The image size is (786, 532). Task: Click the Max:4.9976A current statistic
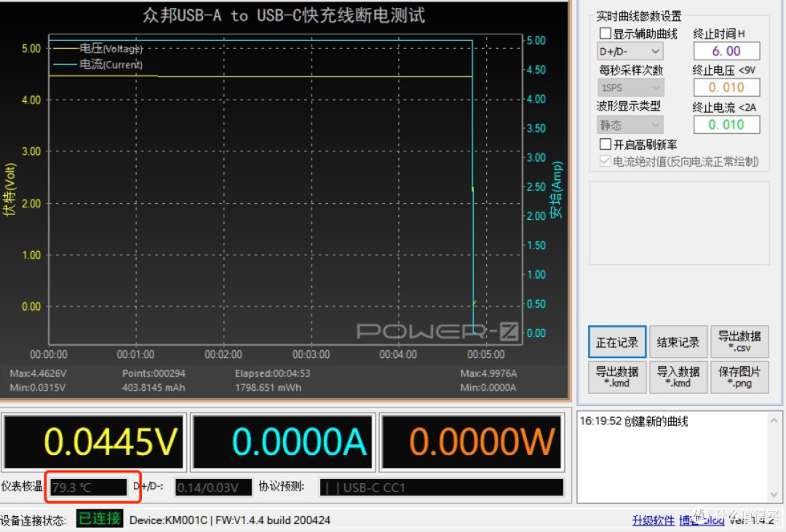[488, 373]
